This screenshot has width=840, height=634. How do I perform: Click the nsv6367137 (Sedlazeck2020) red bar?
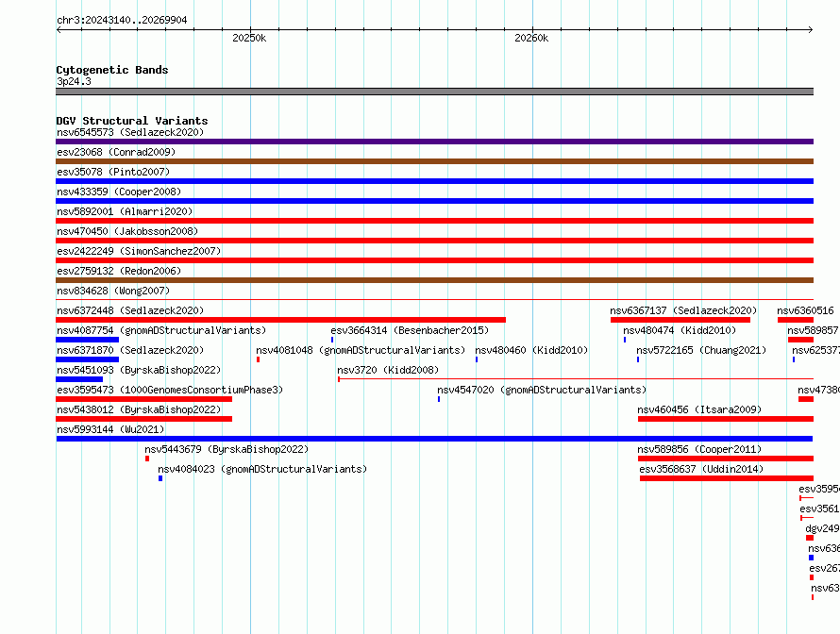(680, 320)
